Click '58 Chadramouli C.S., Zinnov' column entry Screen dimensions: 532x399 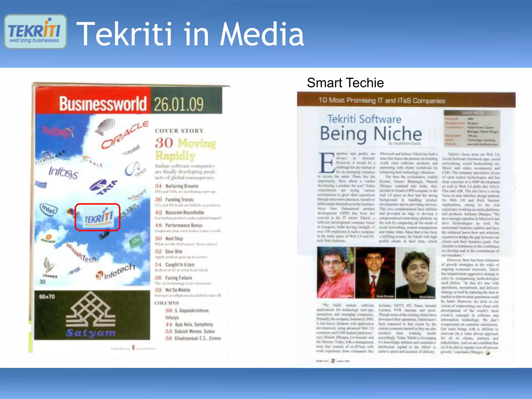click(193, 338)
